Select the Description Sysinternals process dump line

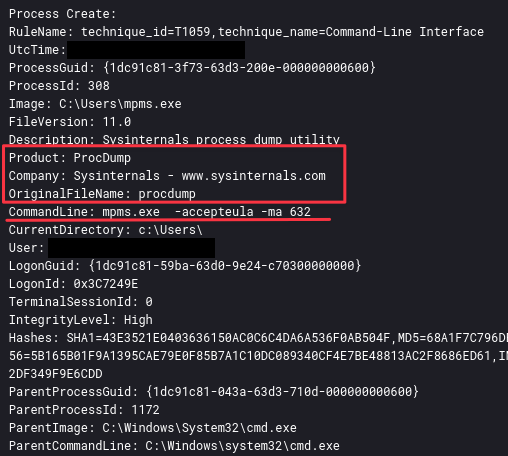click(174, 139)
